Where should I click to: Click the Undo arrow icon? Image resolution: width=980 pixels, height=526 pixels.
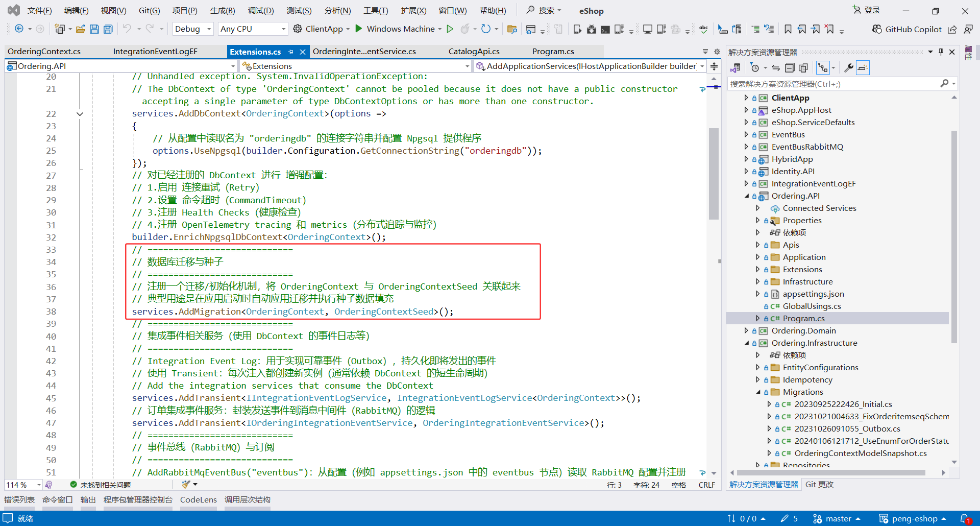tap(127, 29)
